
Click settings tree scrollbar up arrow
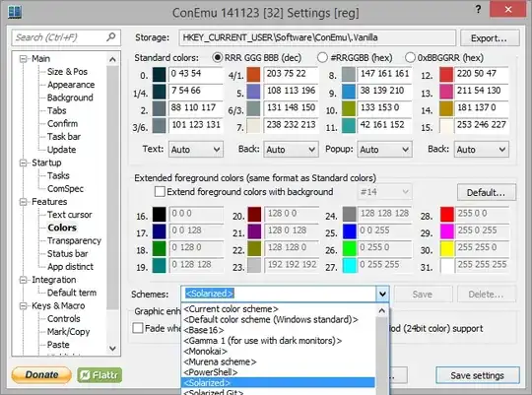point(112,60)
